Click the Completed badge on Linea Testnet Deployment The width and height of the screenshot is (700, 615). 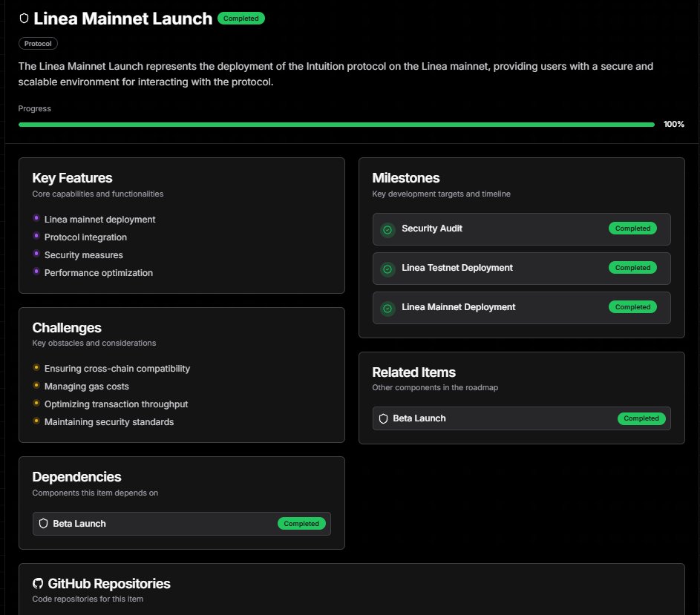632,267
